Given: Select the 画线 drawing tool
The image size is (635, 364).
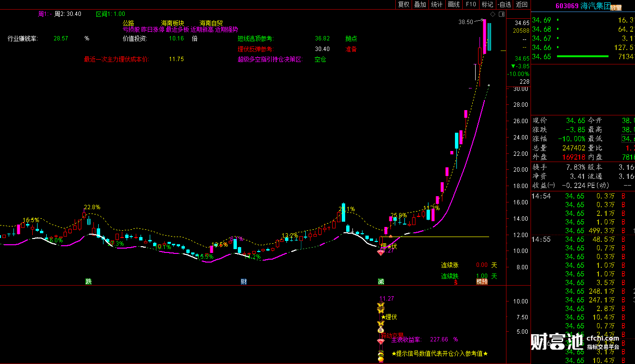Looking at the screenshot, I should pyautogui.click(x=454, y=4).
